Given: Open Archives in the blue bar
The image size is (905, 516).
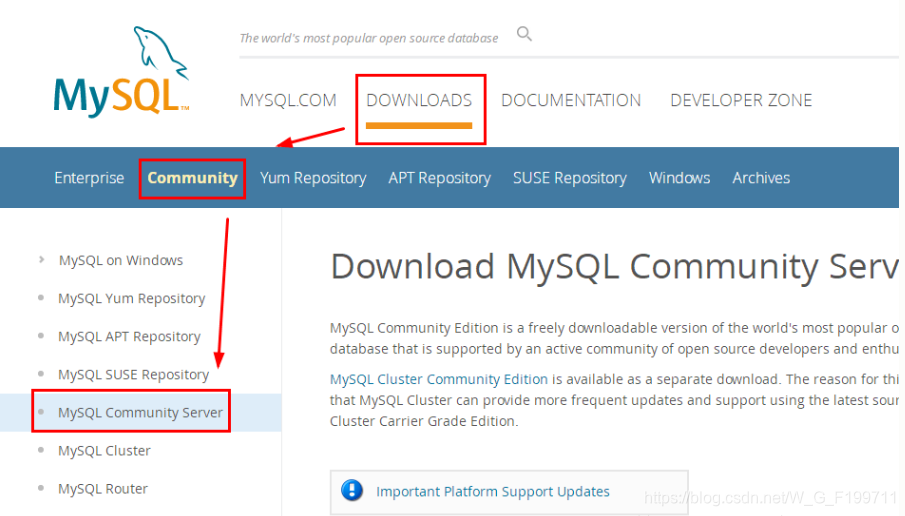Looking at the screenshot, I should tap(761, 178).
